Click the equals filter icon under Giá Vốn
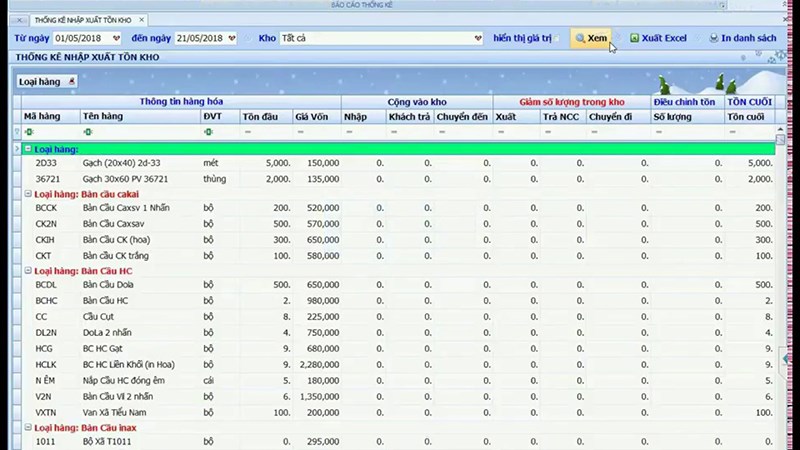Image resolution: width=800 pixels, height=450 pixels. pyautogui.click(x=301, y=132)
